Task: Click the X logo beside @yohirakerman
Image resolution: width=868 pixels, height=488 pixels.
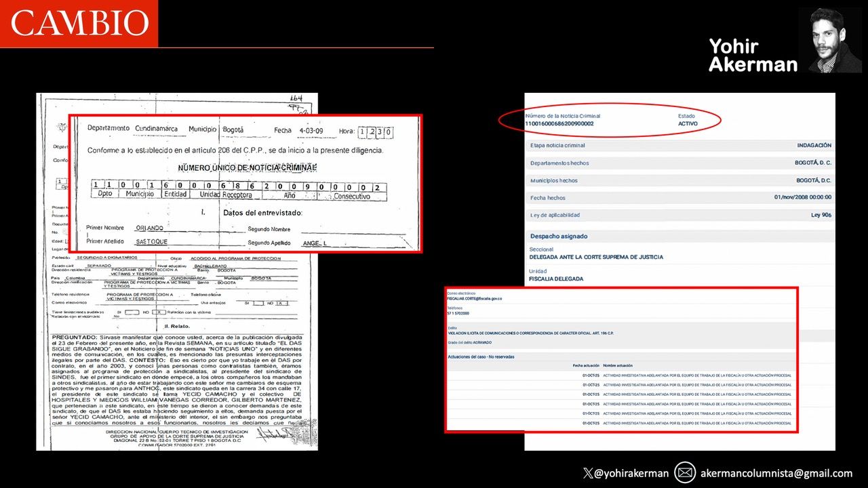Action: [x=589, y=473]
